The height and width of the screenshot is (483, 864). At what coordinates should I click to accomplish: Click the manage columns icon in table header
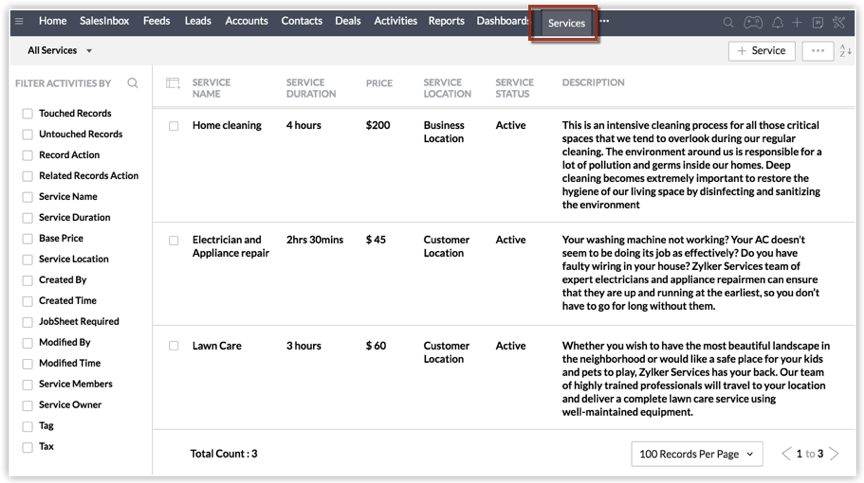click(x=173, y=83)
